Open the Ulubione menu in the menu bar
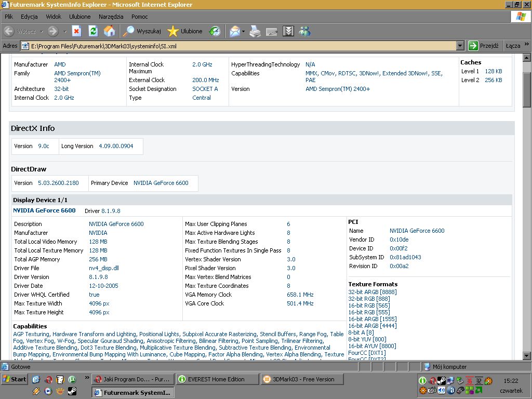 click(79, 17)
